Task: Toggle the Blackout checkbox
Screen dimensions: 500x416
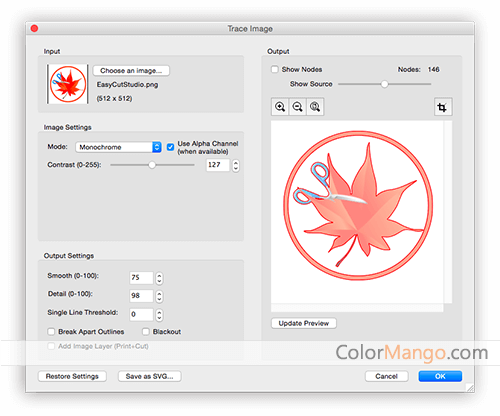Action: pos(146,332)
